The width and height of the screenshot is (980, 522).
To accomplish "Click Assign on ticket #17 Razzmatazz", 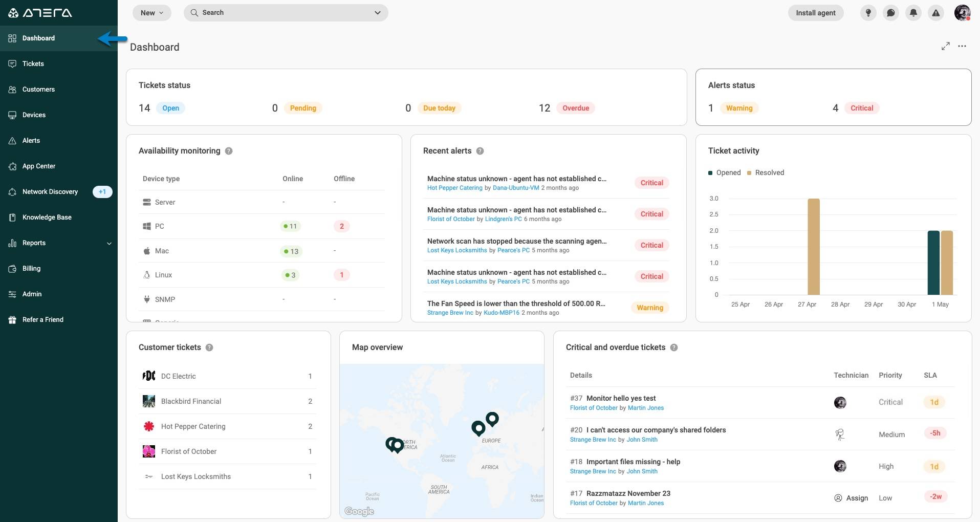I will pos(851,498).
